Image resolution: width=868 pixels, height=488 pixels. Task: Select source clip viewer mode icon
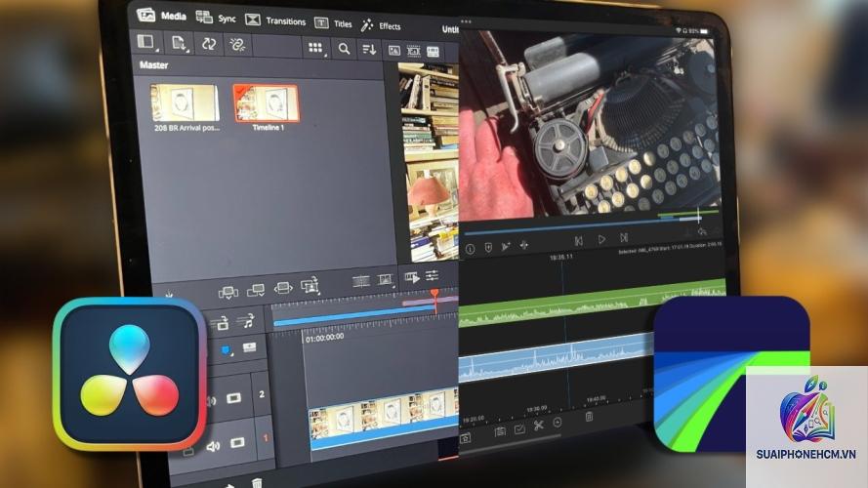point(394,51)
